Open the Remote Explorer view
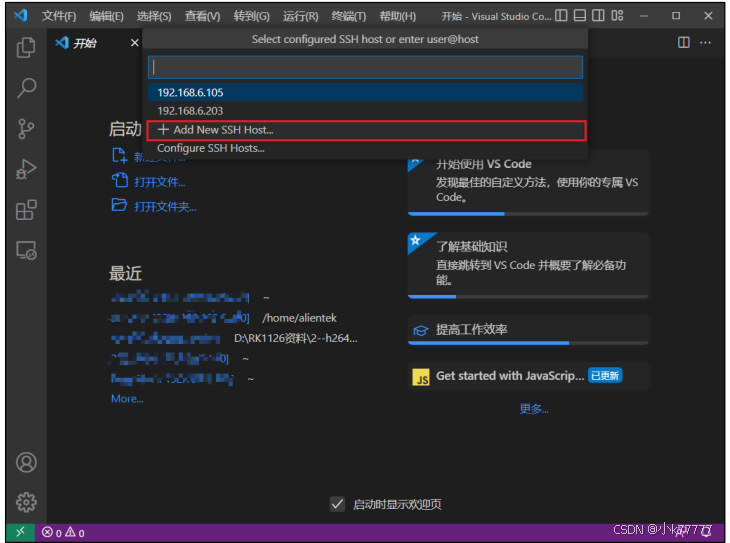The image size is (730, 543). pyautogui.click(x=26, y=251)
